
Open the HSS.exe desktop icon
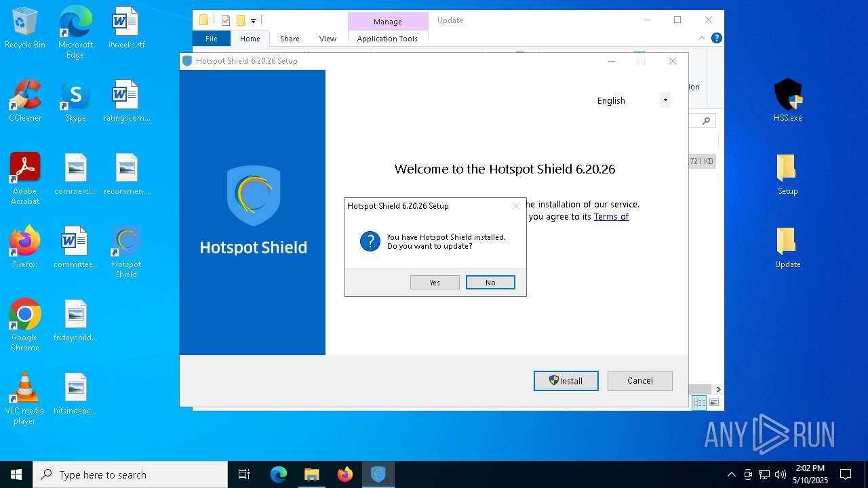788,100
